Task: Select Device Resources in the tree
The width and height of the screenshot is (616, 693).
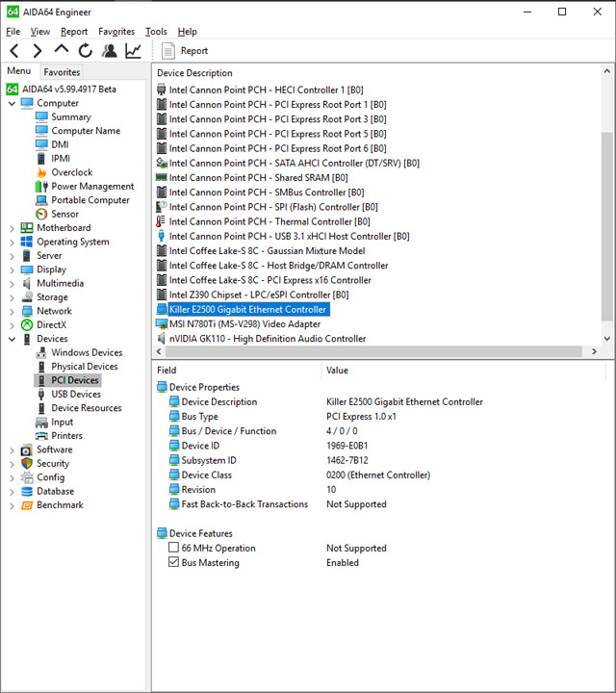Action: (87, 408)
